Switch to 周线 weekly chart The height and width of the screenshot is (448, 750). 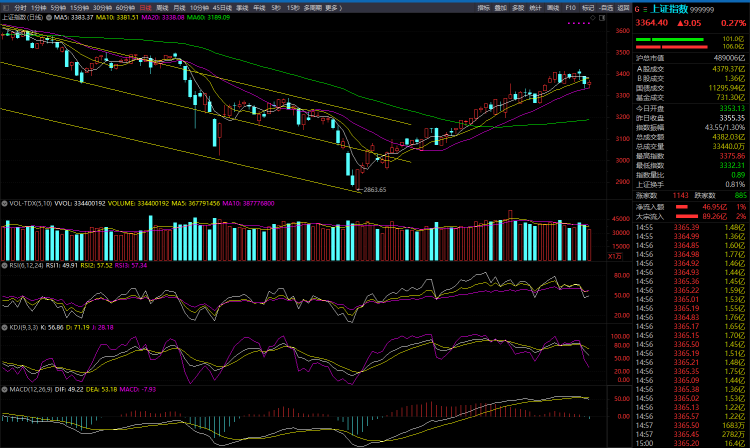point(162,7)
